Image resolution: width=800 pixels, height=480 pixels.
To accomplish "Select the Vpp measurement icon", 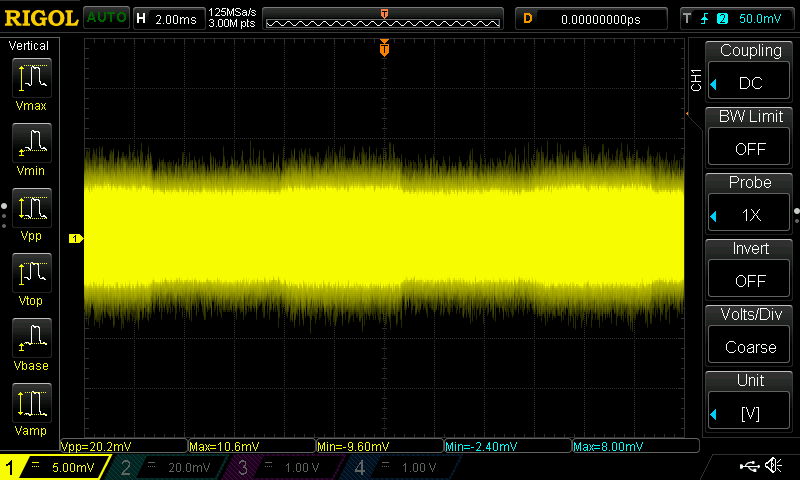I will 31,208.
